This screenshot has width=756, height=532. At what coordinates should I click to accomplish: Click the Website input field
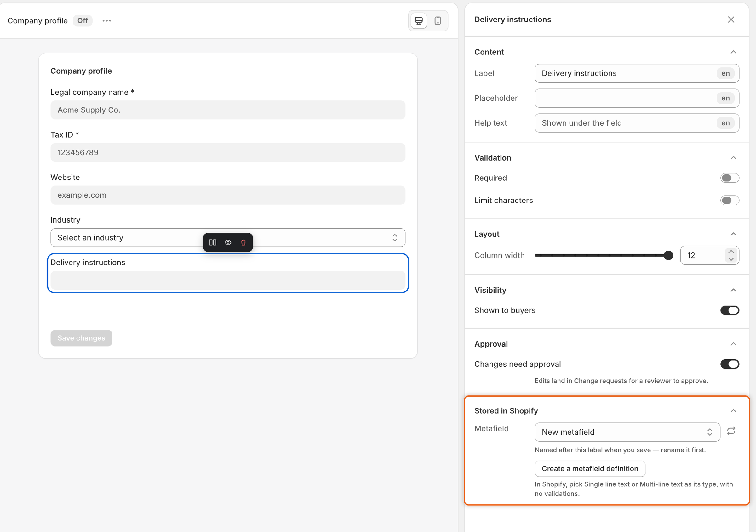pyautogui.click(x=228, y=195)
